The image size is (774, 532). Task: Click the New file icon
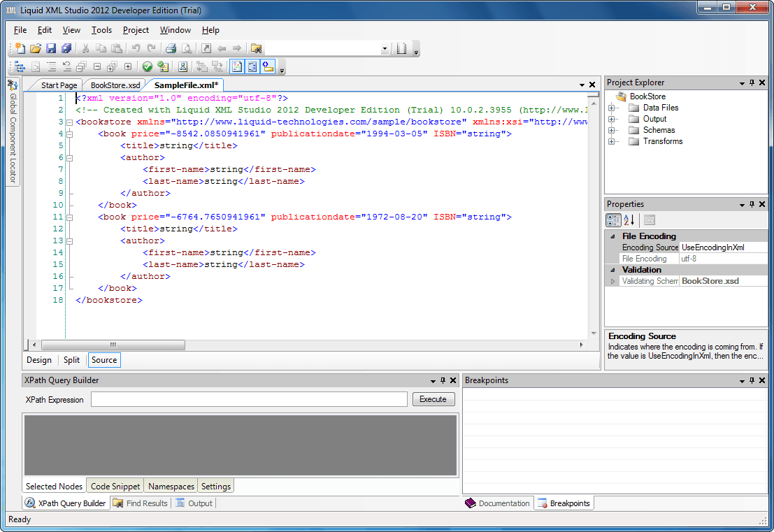click(20, 48)
